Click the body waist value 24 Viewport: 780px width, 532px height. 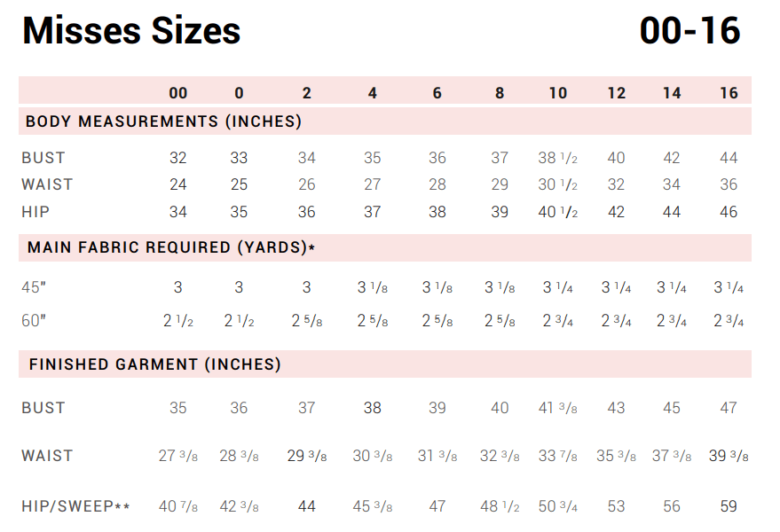[x=178, y=184]
